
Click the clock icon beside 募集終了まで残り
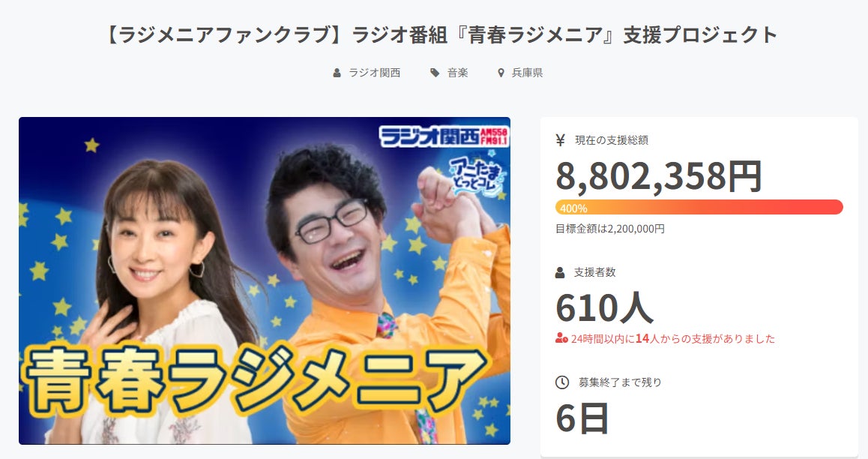tap(562, 382)
